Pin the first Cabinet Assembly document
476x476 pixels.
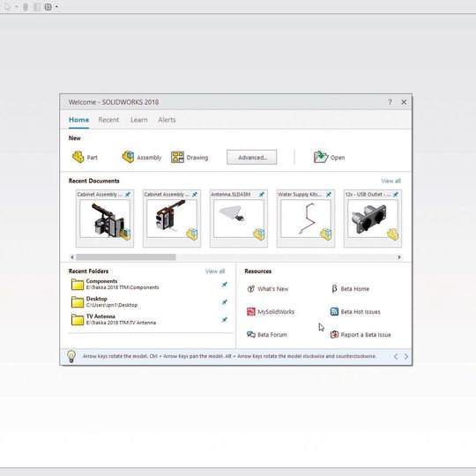pos(128,194)
